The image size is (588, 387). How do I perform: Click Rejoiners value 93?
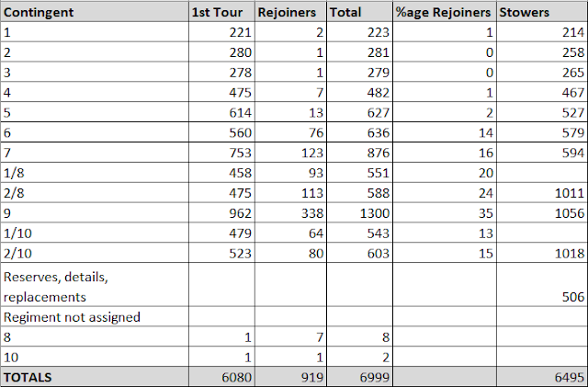click(x=316, y=173)
